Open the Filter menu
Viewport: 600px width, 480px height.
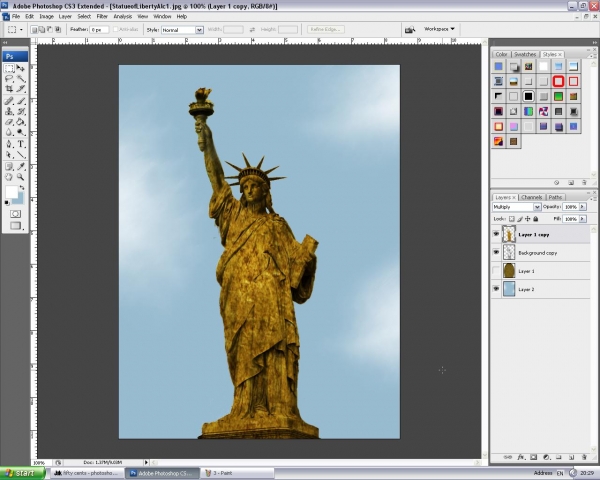pyautogui.click(x=102, y=16)
